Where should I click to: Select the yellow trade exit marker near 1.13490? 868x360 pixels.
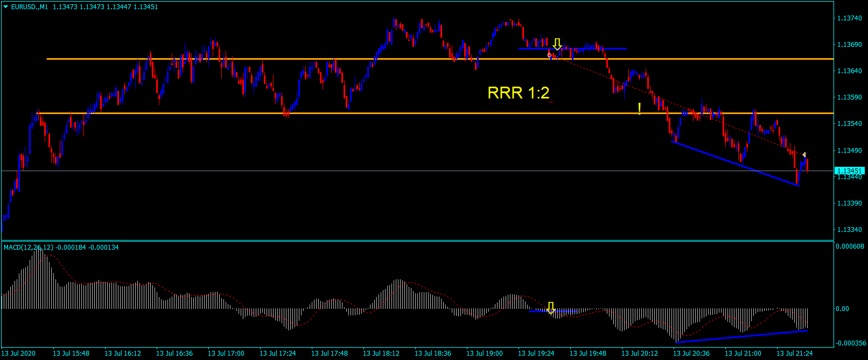[804, 155]
